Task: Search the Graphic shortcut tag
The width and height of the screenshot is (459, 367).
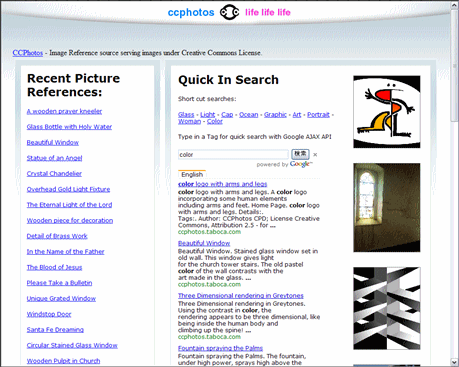Action: click(275, 115)
